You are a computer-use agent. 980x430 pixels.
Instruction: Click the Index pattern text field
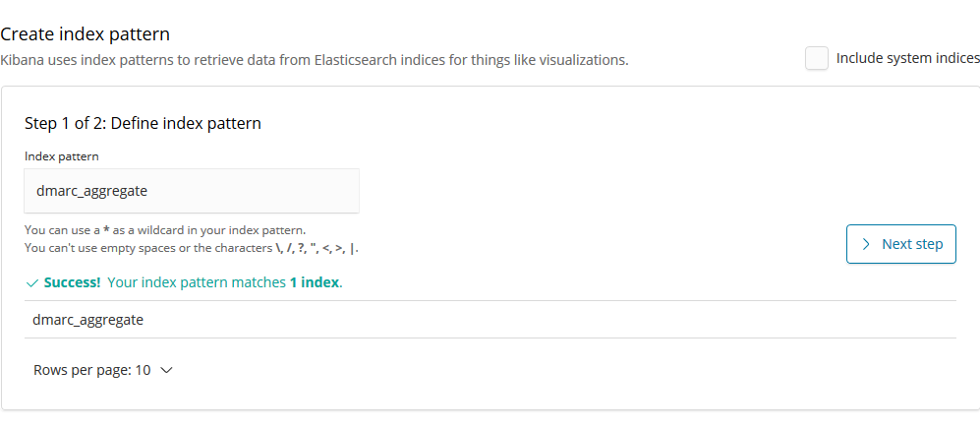point(192,191)
